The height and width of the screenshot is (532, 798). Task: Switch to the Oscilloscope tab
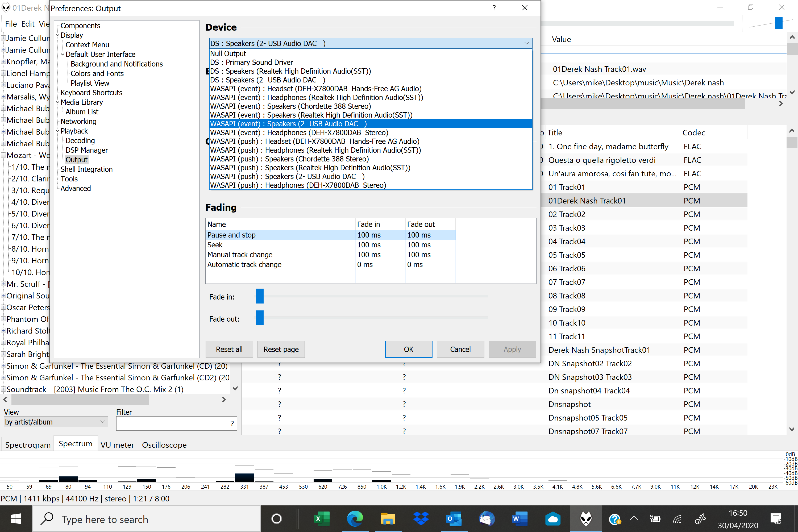[x=164, y=444]
